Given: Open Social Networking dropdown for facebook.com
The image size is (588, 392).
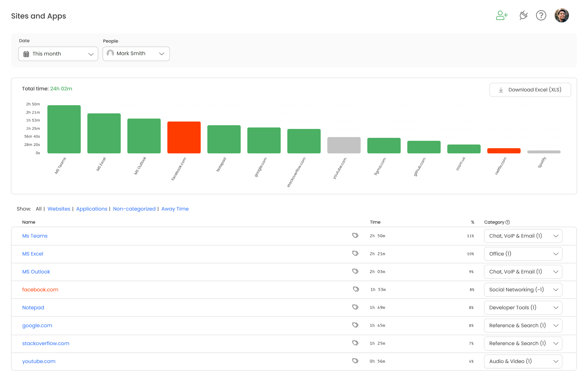Looking at the screenshot, I should [x=523, y=290].
